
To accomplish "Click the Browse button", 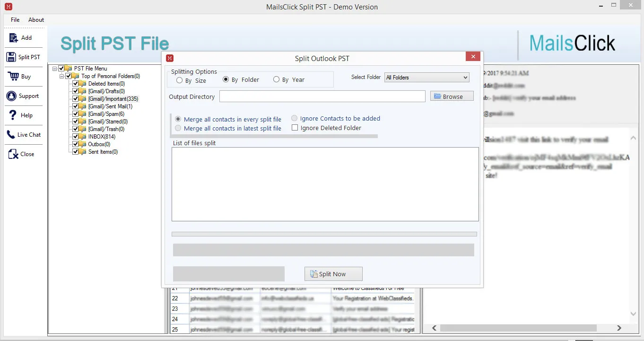I will 452,96.
